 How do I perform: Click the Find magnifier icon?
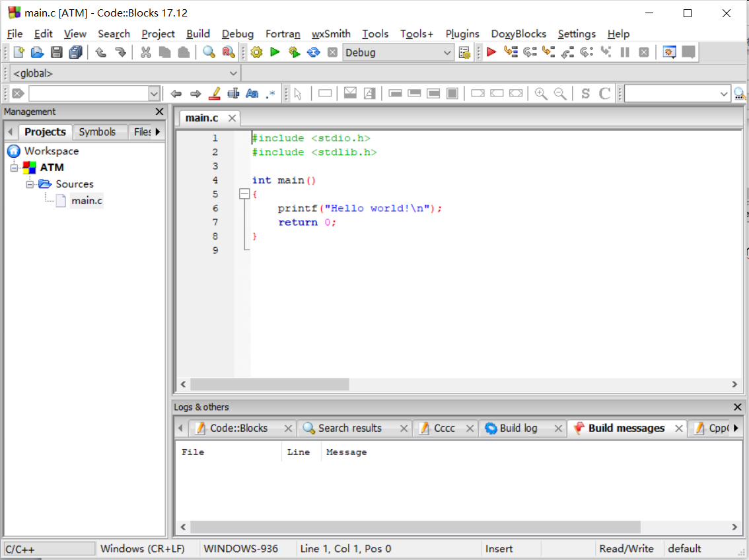(209, 53)
